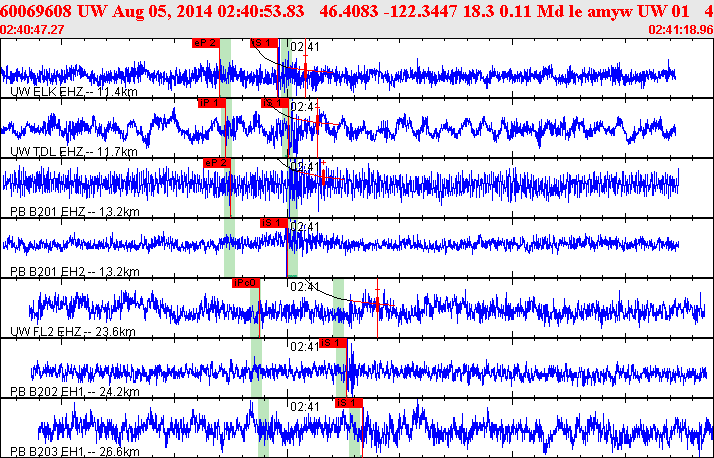Select the iS 1 pick flag on B202 EH1 trace
Image resolution: width=714 pixels, height=458 pixels.
pyautogui.click(x=333, y=343)
